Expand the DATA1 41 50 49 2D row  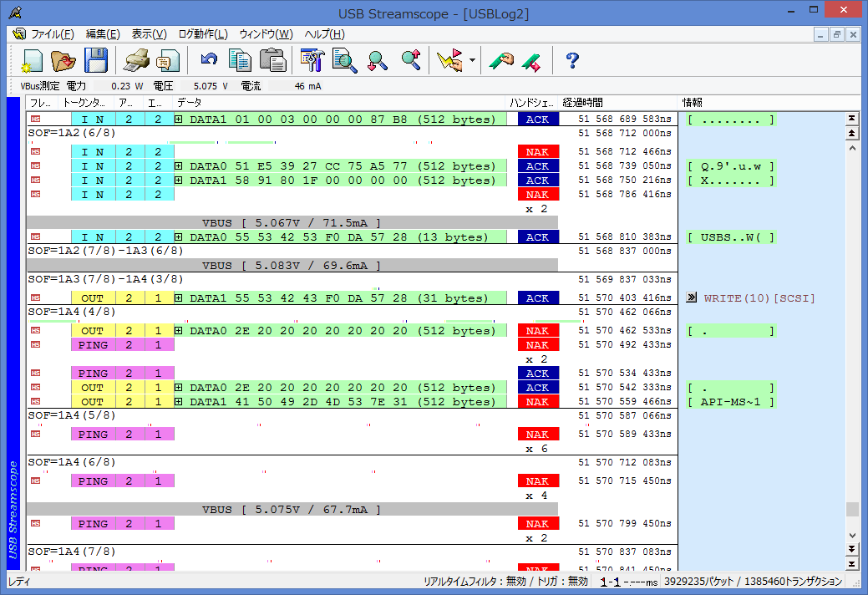click(x=178, y=402)
